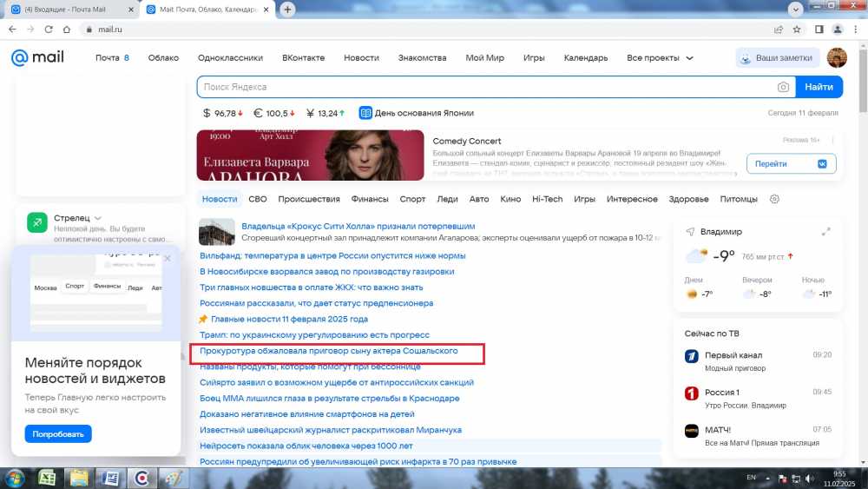Click weather location arrow icon
This screenshot has width=868, height=489.
click(690, 232)
